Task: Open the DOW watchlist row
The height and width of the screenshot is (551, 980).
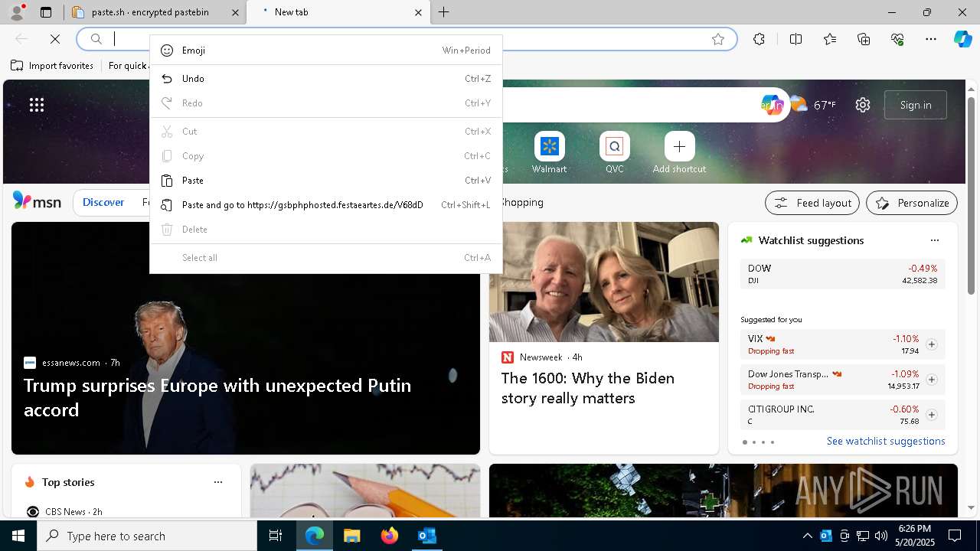Action: click(x=842, y=274)
